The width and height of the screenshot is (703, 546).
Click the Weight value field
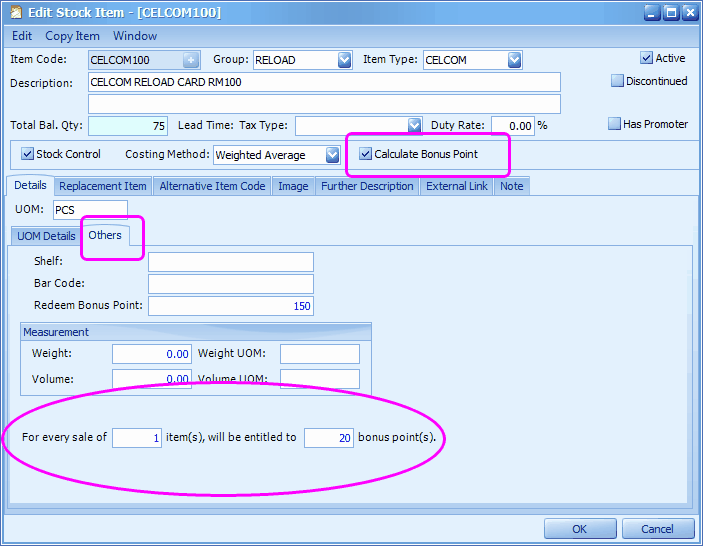coord(152,354)
